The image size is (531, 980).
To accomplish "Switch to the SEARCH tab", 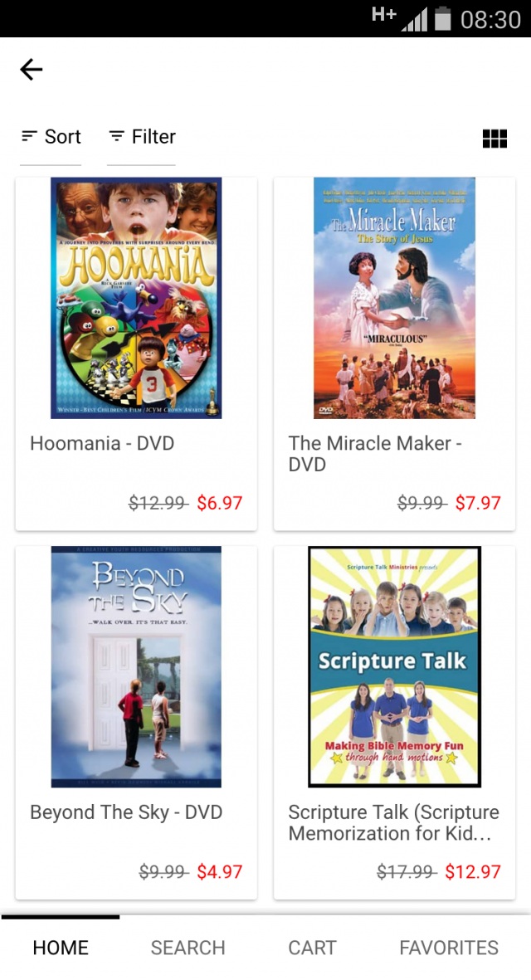I will point(188,948).
